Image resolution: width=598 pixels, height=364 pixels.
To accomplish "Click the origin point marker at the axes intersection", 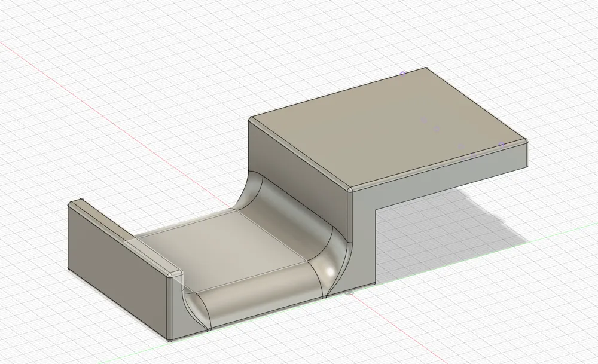I will pos(349,293).
